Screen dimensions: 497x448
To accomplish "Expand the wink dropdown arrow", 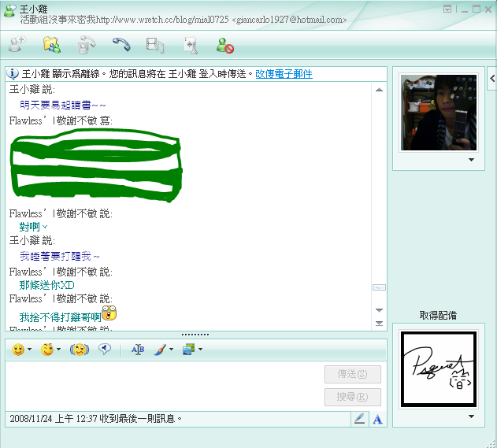I will (x=58, y=350).
